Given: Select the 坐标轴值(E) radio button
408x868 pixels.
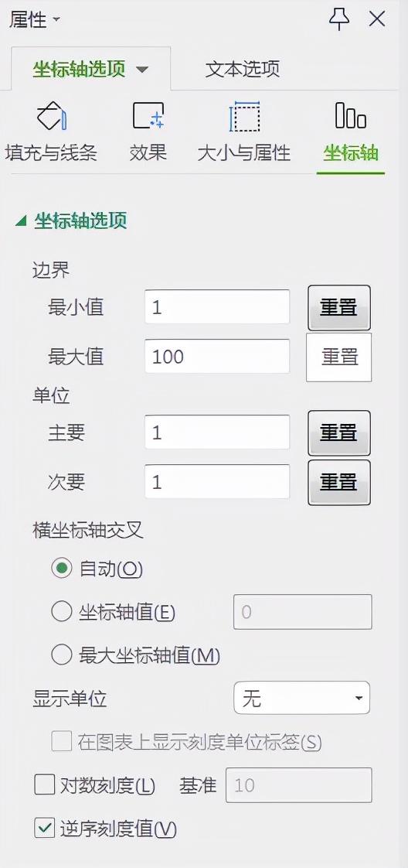Looking at the screenshot, I should coord(61,612).
